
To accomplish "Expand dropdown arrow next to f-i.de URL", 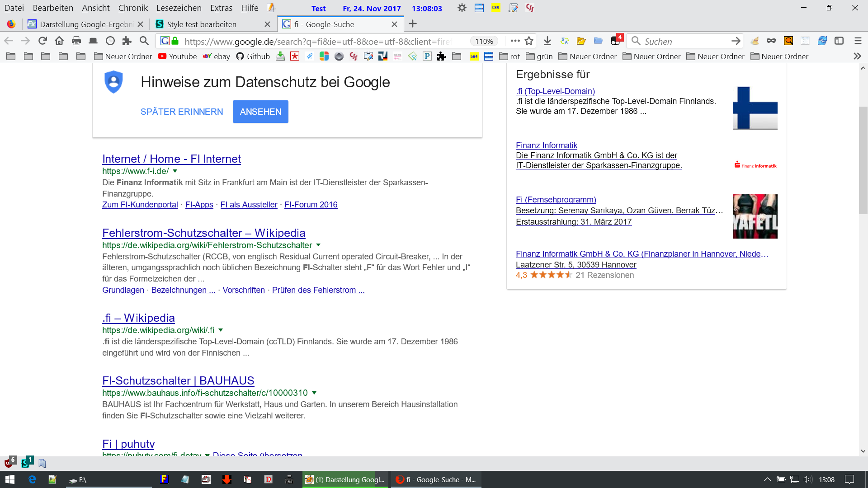I will pyautogui.click(x=175, y=171).
